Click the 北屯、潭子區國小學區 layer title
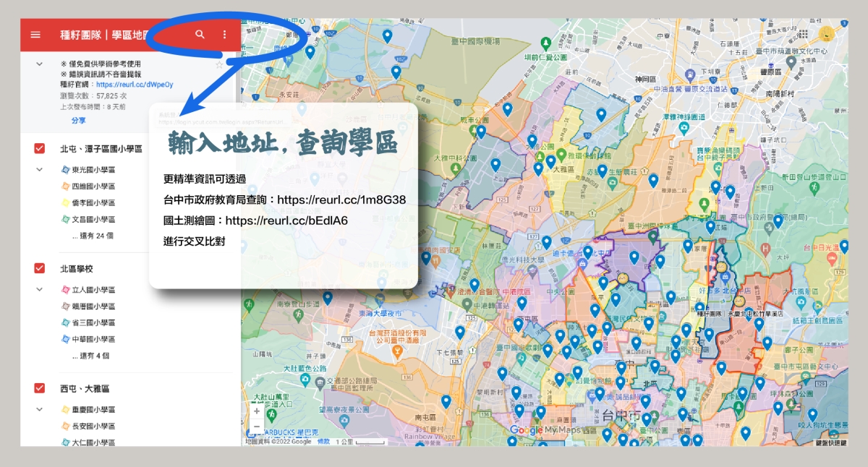The image size is (868, 467). click(x=101, y=149)
